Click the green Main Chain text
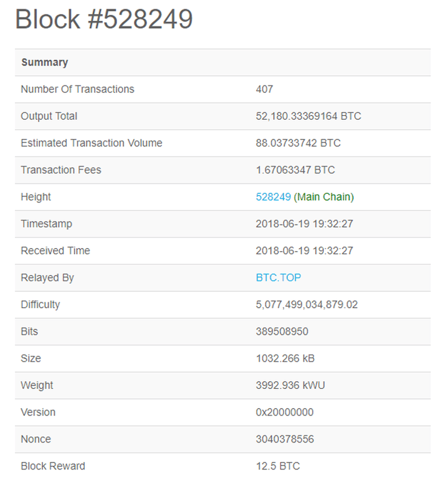Image resolution: width=439 pixels, height=504 pixels. pos(324,197)
